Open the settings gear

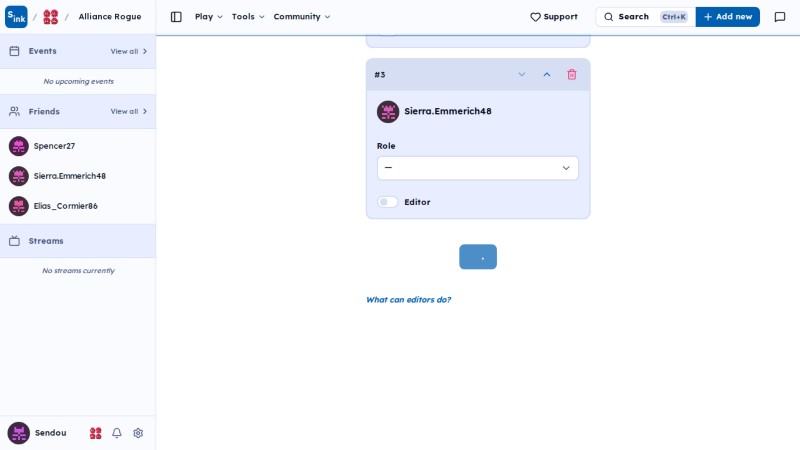pos(138,433)
